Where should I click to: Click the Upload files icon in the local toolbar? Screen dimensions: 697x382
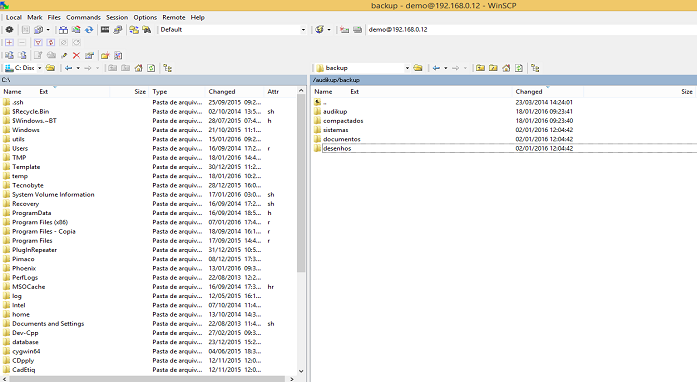click(x=9, y=56)
